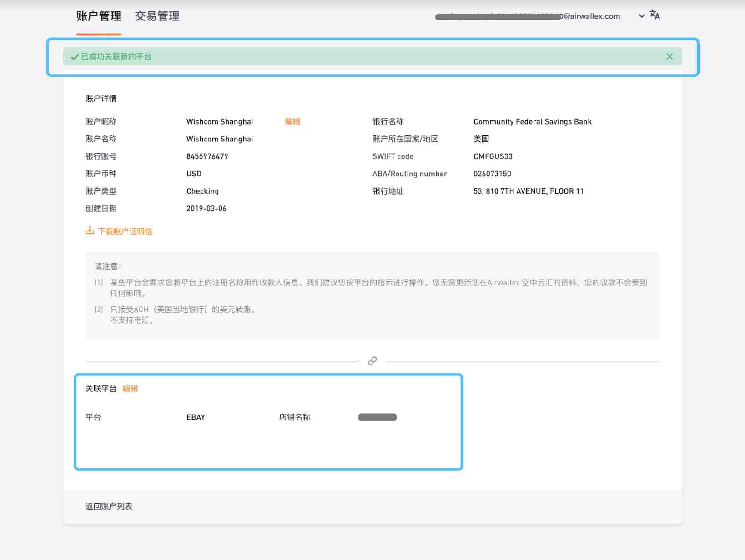This screenshot has width=745, height=560.
Task: Download 下载账户证明信 letter
Action: (x=125, y=231)
